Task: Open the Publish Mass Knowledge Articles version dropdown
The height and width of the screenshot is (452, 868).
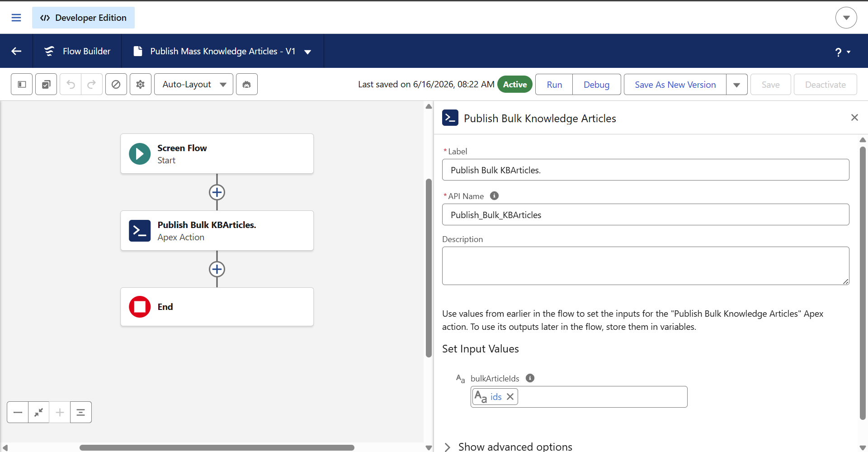Action: point(308,52)
